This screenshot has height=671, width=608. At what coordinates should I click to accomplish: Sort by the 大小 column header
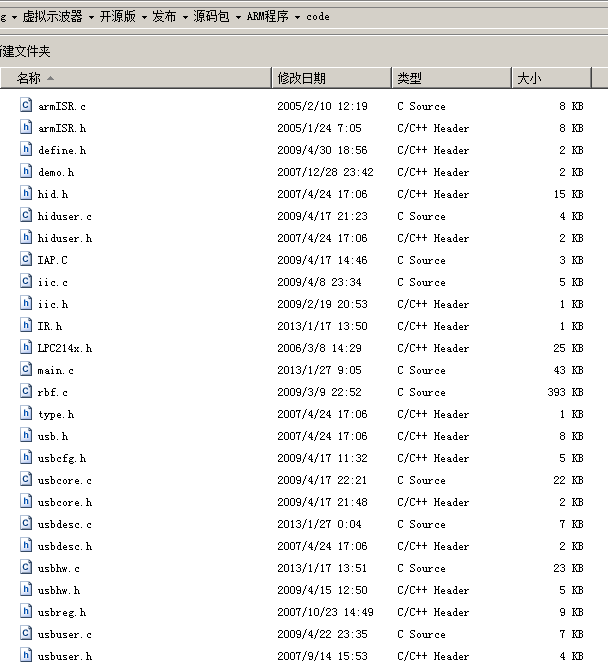(x=528, y=78)
